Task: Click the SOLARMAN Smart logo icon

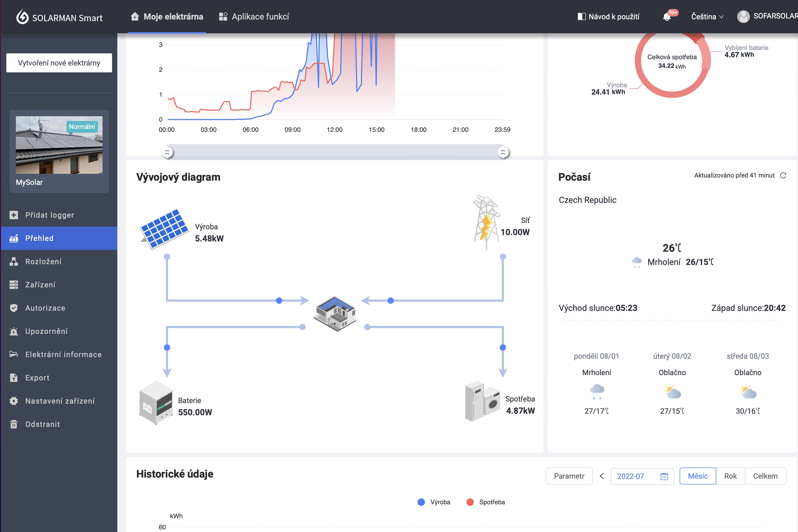Action: click(x=22, y=17)
